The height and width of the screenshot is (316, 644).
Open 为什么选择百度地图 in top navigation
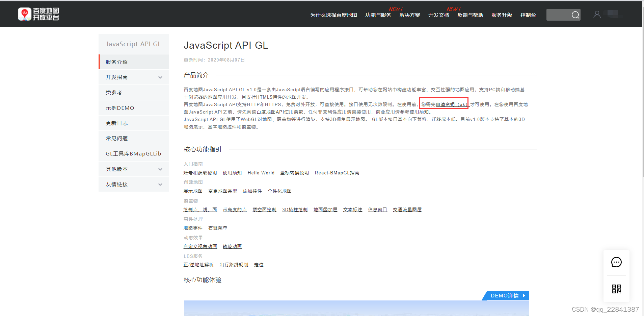(333, 15)
